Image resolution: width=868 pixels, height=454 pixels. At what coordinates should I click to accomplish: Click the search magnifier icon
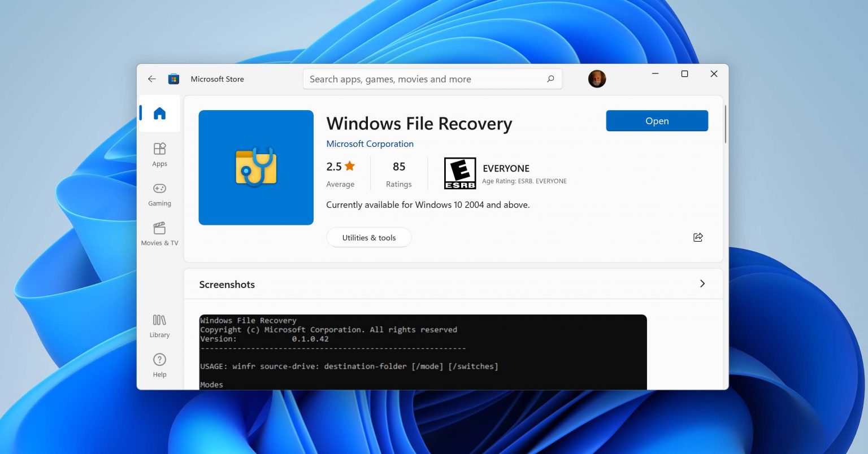(x=550, y=79)
